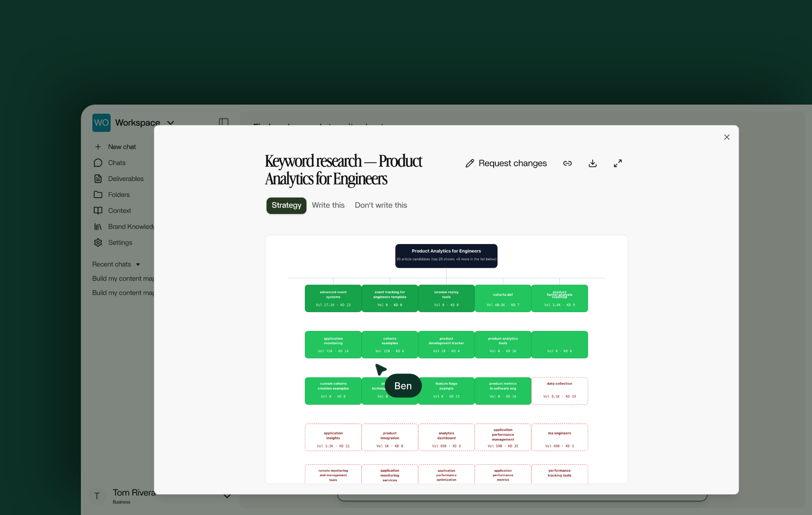Select application performance optimization card
Screen dimensions: 812x515
click(x=446, y=474)
